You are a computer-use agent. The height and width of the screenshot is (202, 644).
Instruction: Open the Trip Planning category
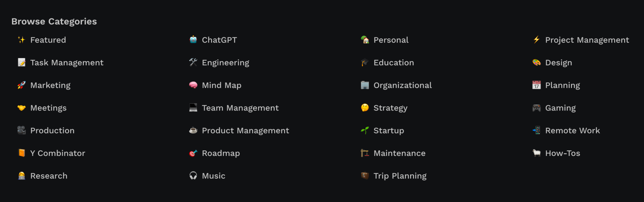pyautogui.click(x=400, y=176)
